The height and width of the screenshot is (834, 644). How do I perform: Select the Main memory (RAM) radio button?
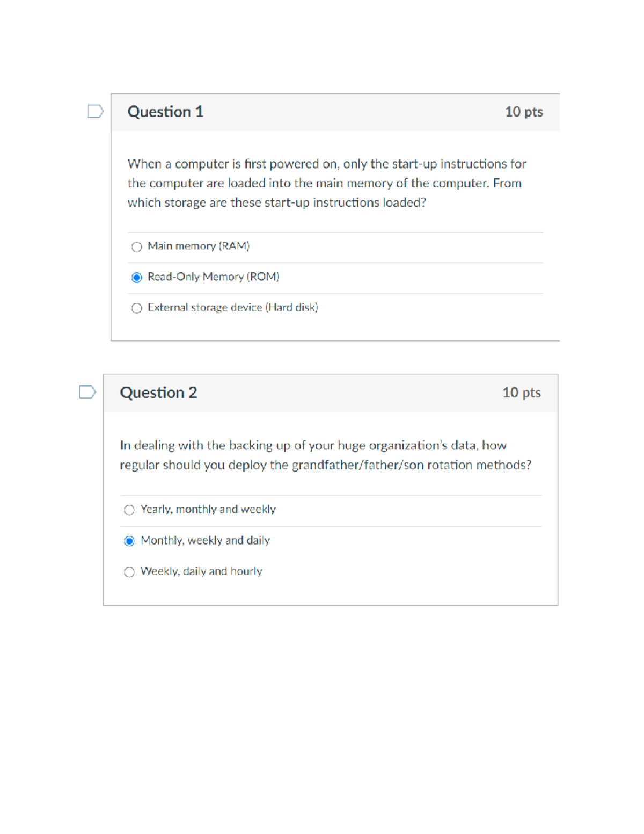(137, 246)
